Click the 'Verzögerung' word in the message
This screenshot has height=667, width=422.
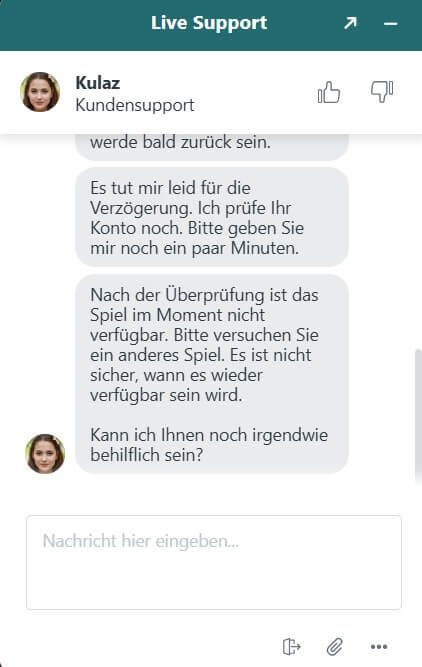click(143, 208)
